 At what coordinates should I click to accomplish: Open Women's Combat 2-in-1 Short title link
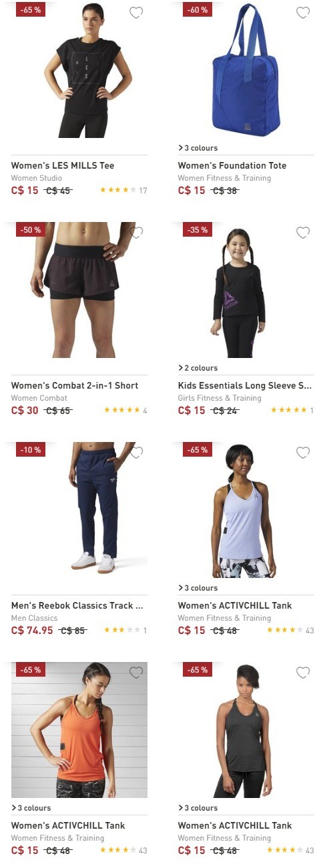[75, 385]
